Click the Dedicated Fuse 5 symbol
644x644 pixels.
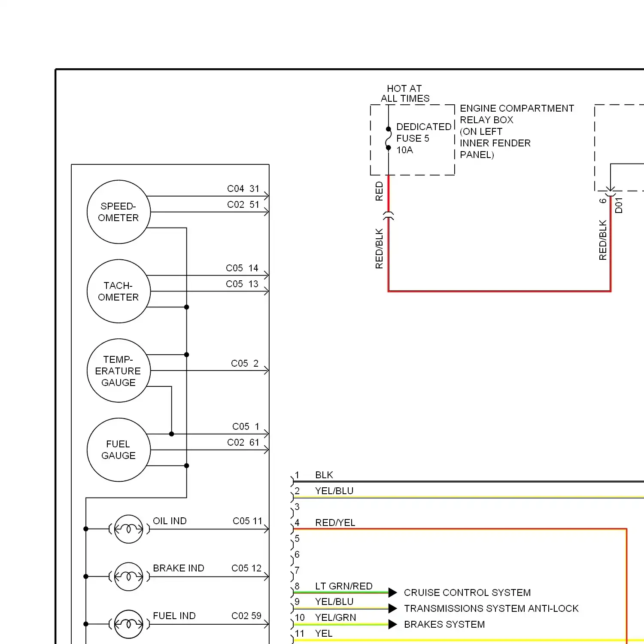(389, 138)
